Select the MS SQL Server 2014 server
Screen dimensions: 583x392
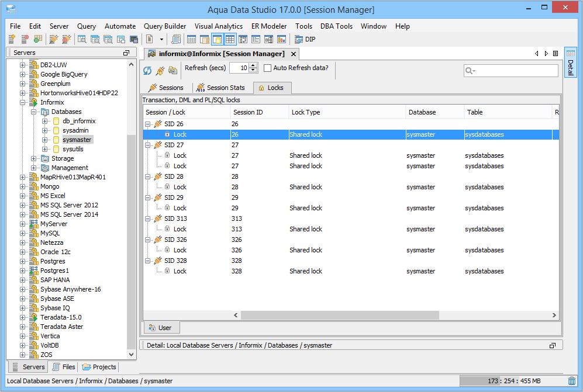coord(69,214)
